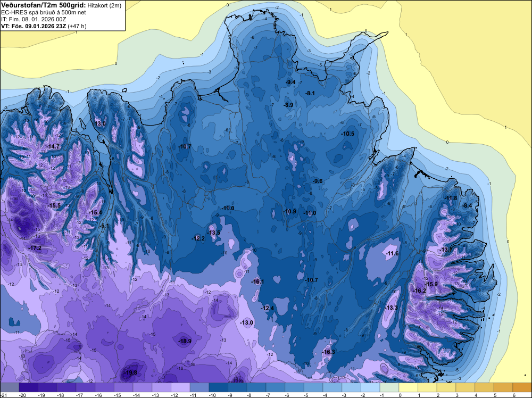Select the -8.9 temperature label
The image size is (532, 398).
(x=288, y=105)
